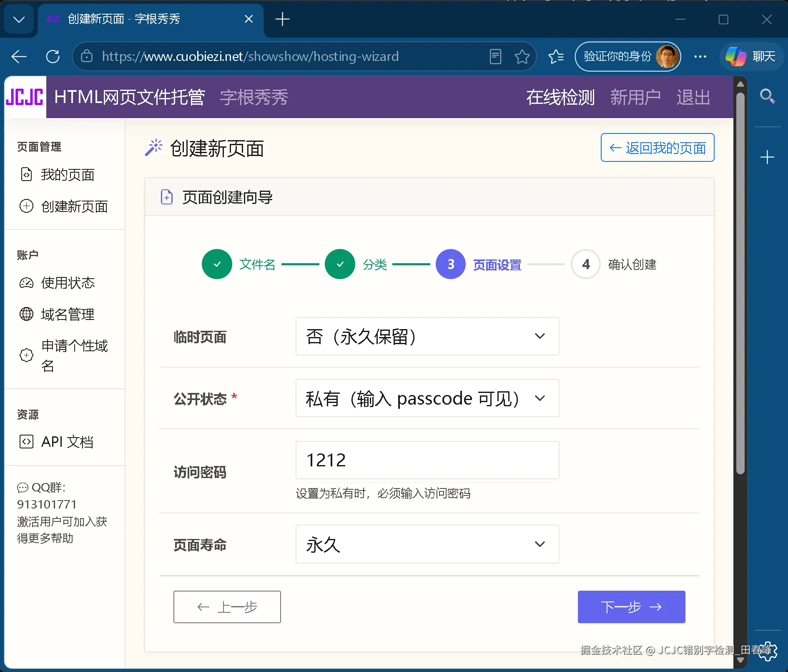Click the JCJC site logo
788x672 pixels.
[x=25, y=97]
